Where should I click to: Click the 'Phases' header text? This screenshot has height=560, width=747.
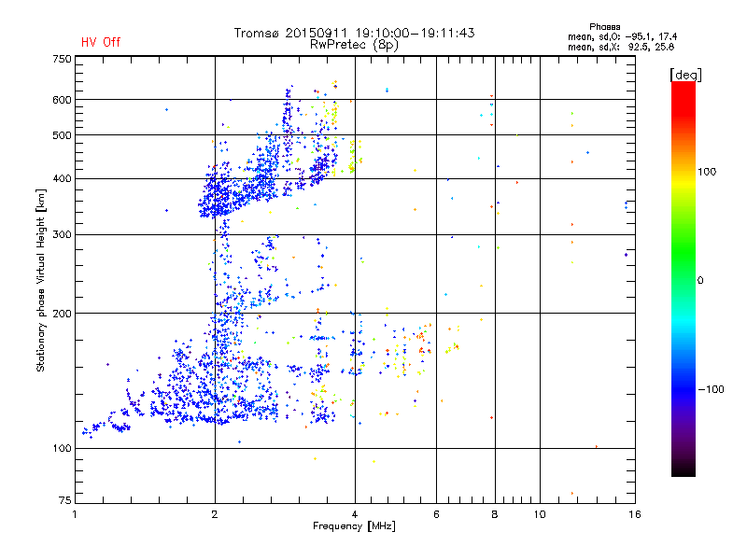point(604,27)
